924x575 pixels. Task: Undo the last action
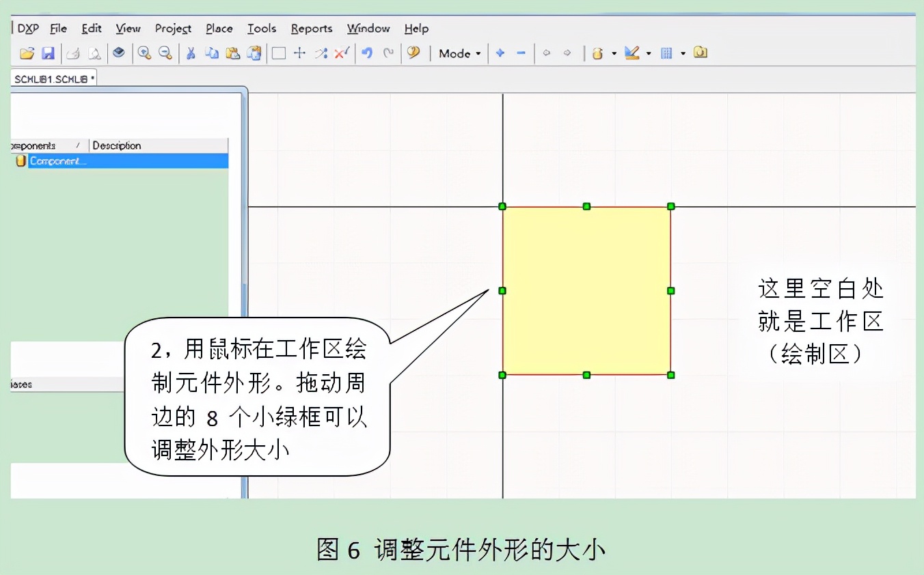tap(369, 53)
